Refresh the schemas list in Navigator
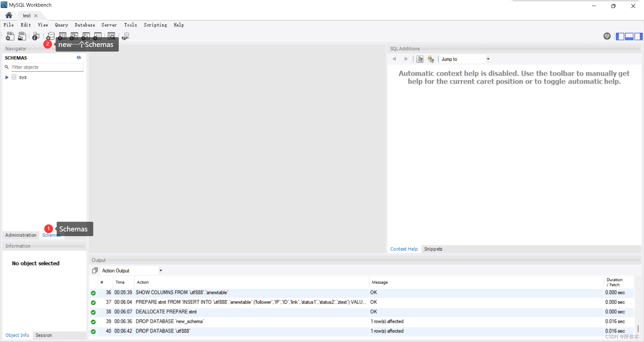644x342 pixels. (x=79, y=58)
